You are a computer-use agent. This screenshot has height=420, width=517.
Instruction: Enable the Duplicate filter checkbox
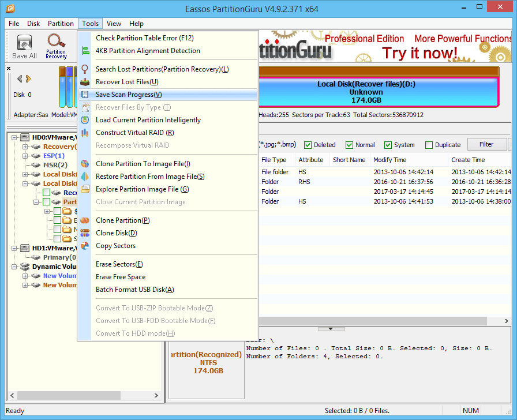429,145
